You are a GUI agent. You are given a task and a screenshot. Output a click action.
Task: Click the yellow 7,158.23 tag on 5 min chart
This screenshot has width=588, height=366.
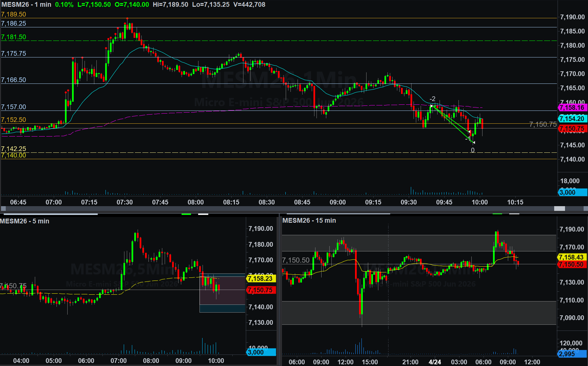(x=261, y=278)
